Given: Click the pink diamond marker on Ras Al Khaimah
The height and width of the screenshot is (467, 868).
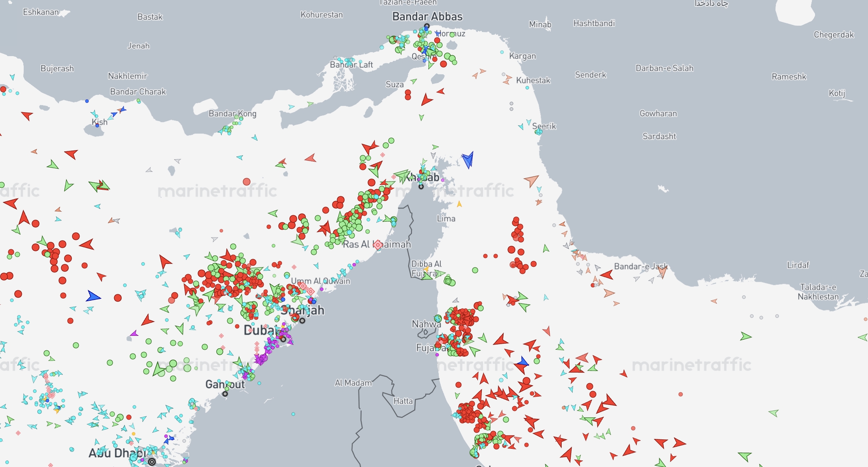Looking at the screenshot, I should (378, 245).
